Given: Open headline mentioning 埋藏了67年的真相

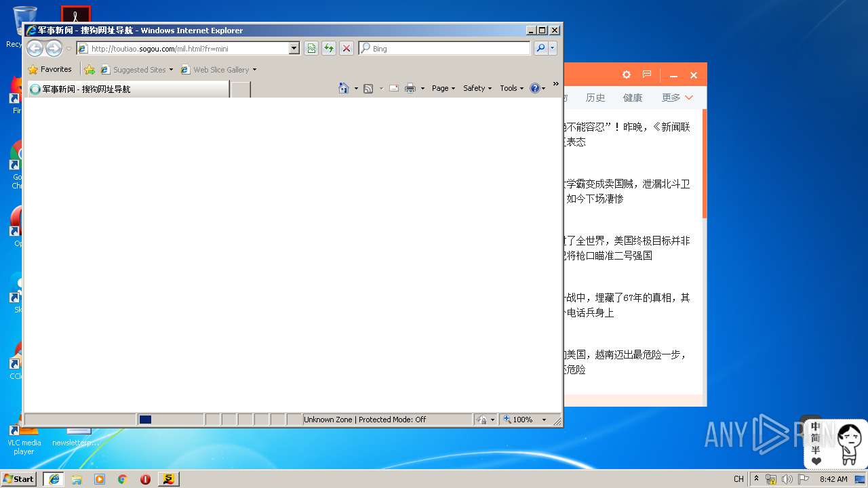Looking at the screenshot, I should pyautogui.click(x=627, y=305).
